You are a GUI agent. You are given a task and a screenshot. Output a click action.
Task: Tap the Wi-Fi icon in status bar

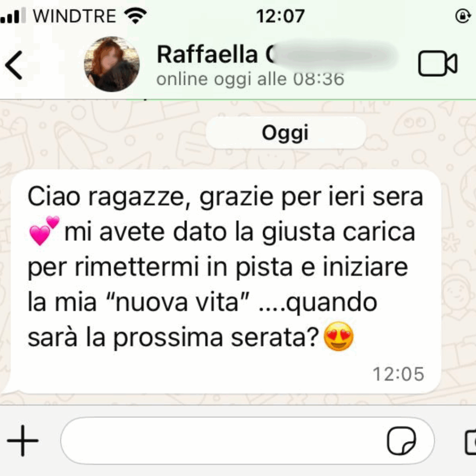136,15
